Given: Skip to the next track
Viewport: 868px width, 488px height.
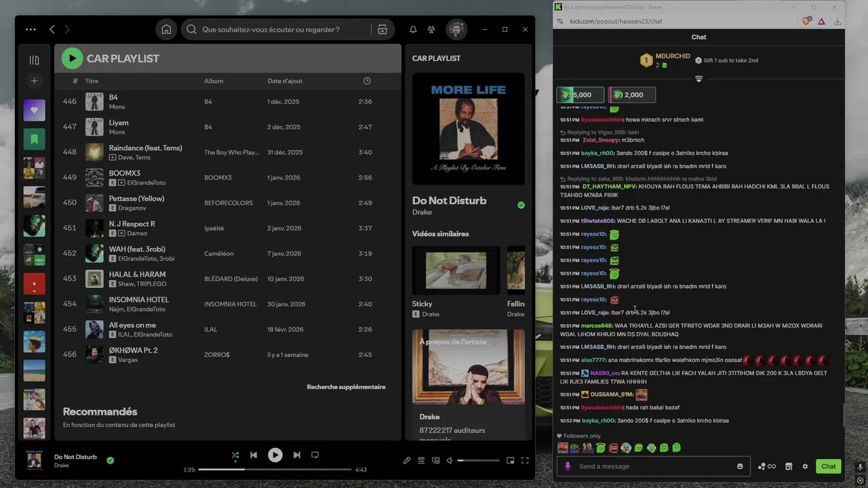Looking at the screenshot, I should [x=296, y=455].
